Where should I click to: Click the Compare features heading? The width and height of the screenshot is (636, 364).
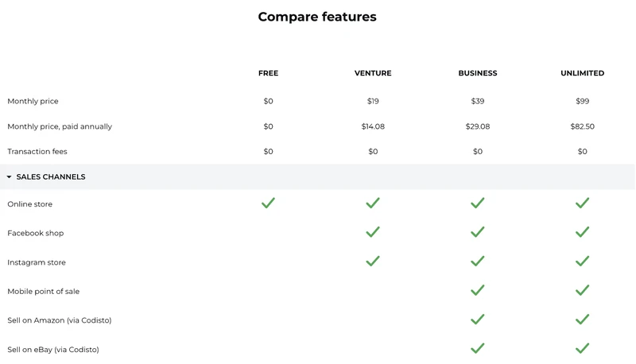pyautogui.click(x=317, y=17)
